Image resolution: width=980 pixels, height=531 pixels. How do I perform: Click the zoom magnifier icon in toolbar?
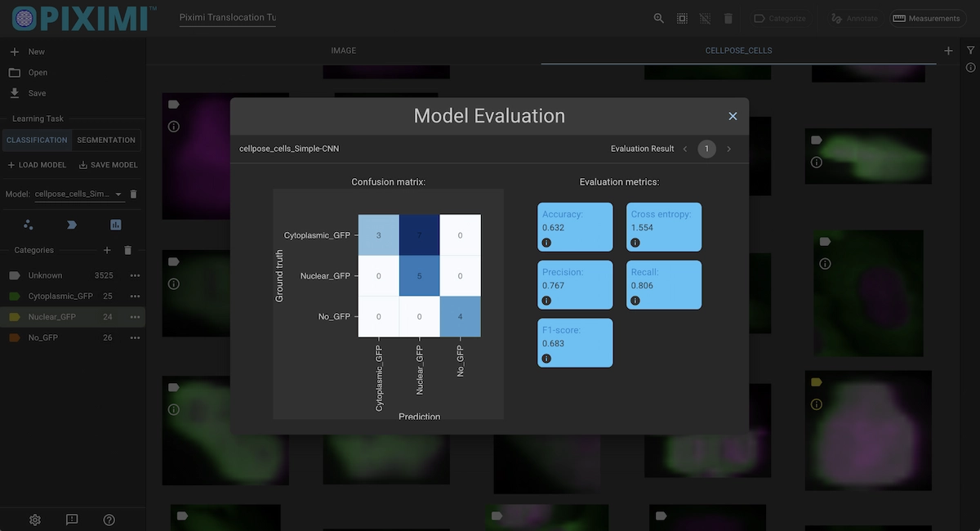659,18
